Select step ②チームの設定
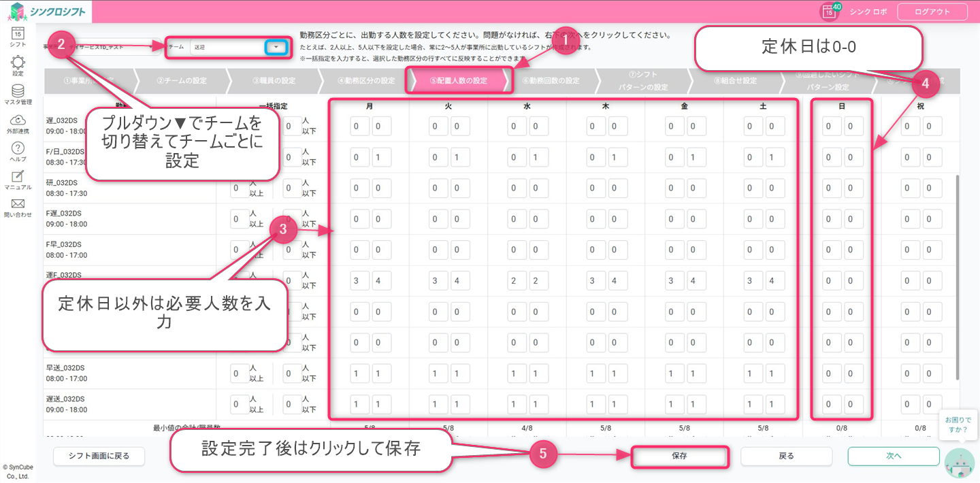The width and height of the screenshot is (980, 483). 181,80
